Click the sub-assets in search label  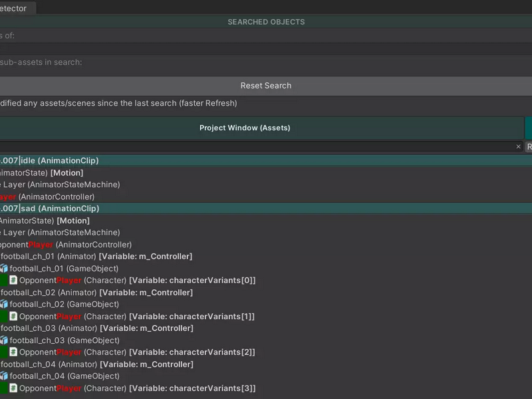coord(41,63)
